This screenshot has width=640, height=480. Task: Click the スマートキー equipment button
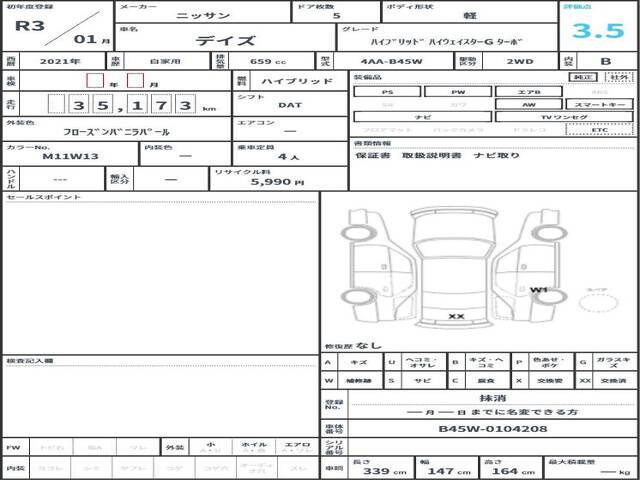pos(598,103)
